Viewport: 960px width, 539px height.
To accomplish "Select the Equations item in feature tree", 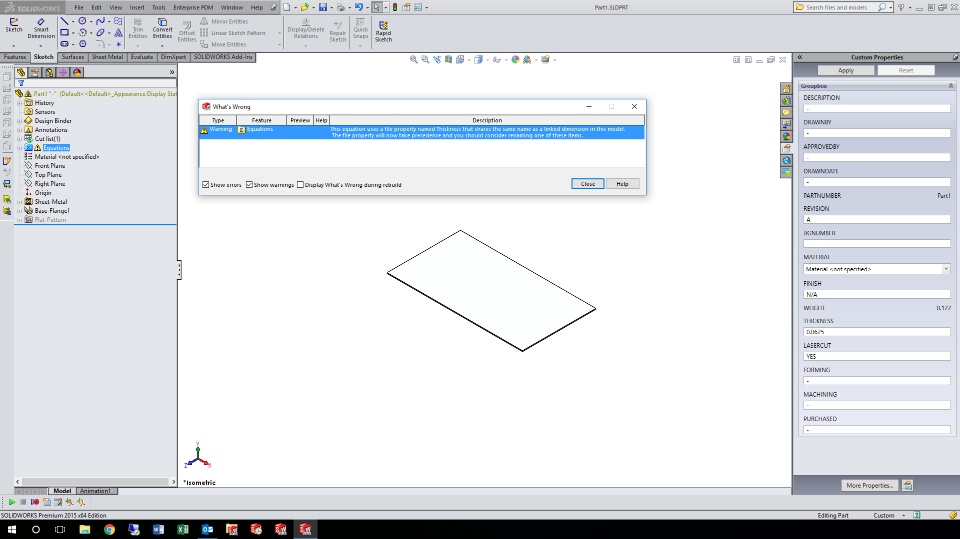I will pos(56,148).
